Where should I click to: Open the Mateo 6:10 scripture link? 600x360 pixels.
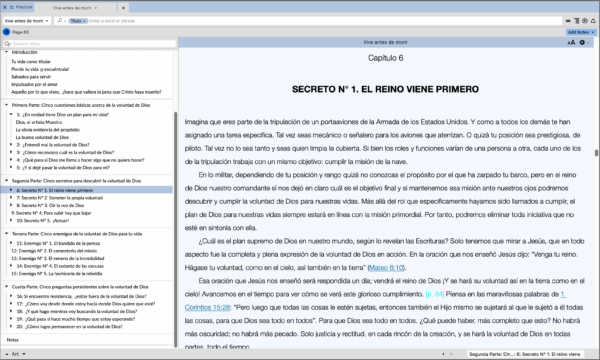click(386, 268)
